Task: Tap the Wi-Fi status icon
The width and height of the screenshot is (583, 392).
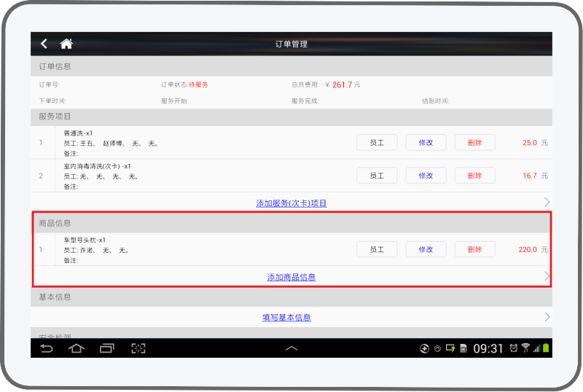Action: tap(525, 348)
